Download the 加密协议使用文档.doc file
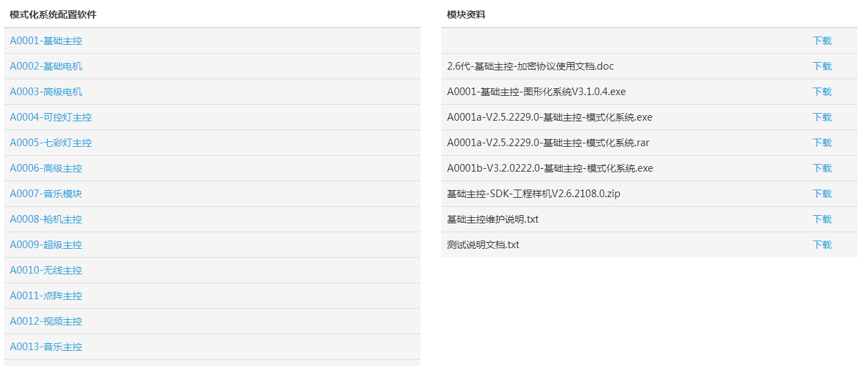868x366 pixels. [822, 66]
